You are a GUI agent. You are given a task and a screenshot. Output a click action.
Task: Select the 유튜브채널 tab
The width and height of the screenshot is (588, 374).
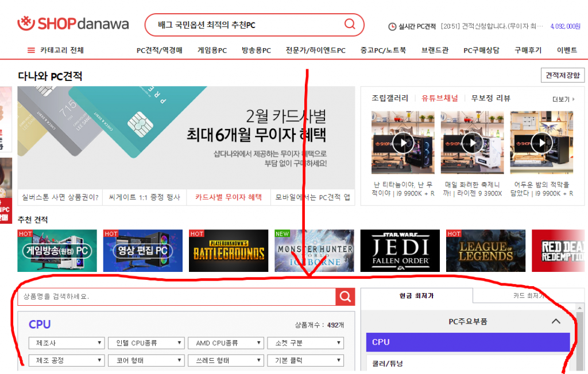coord(439,98)
